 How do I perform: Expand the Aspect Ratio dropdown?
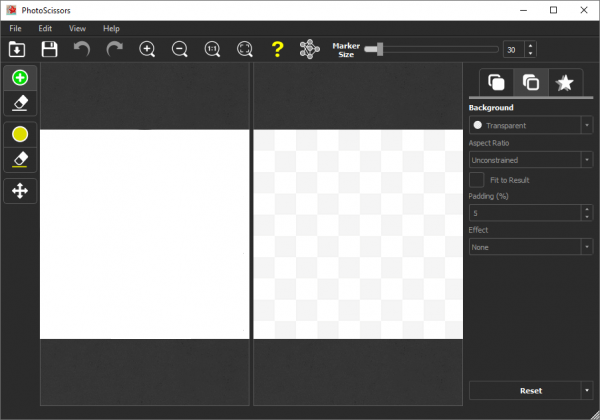pos(530,159)
